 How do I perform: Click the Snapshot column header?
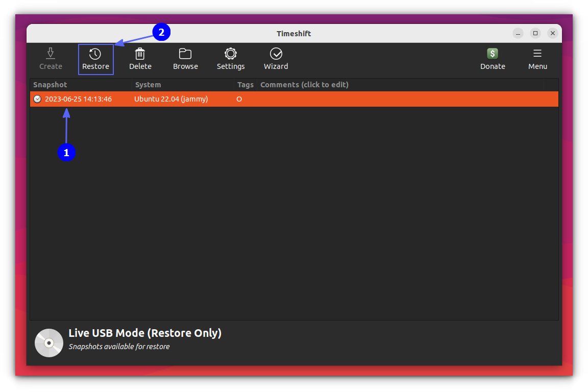(x=50, y=85)
